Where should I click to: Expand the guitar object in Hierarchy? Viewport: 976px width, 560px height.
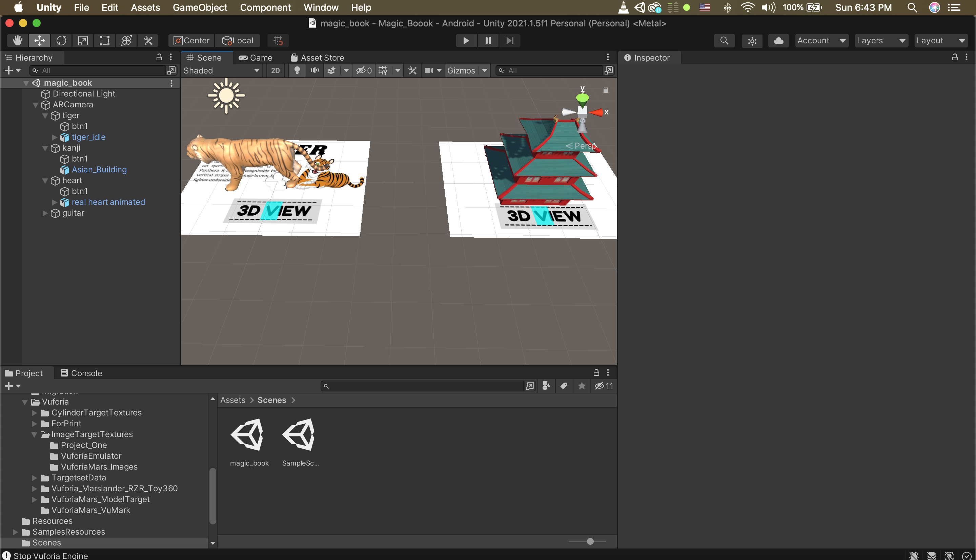pyautogui.click(x=45, y=213)
